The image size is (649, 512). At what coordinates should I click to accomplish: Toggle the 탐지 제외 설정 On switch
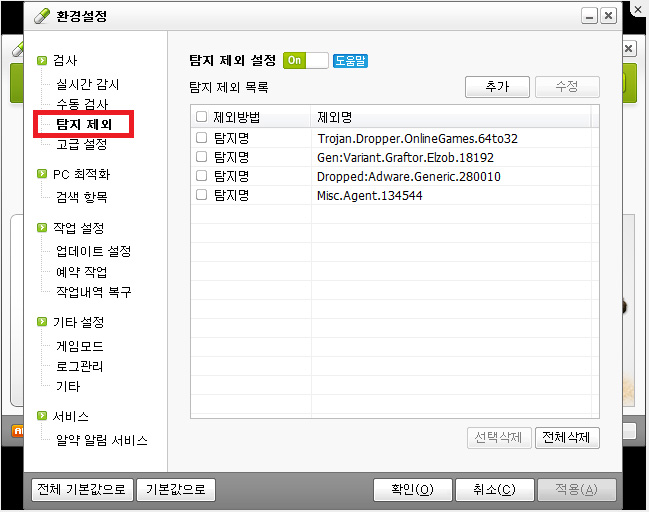(305, 60)
